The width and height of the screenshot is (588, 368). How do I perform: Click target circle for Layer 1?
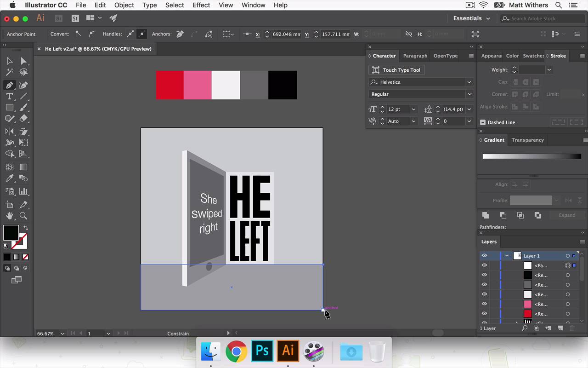coord(568,256)
